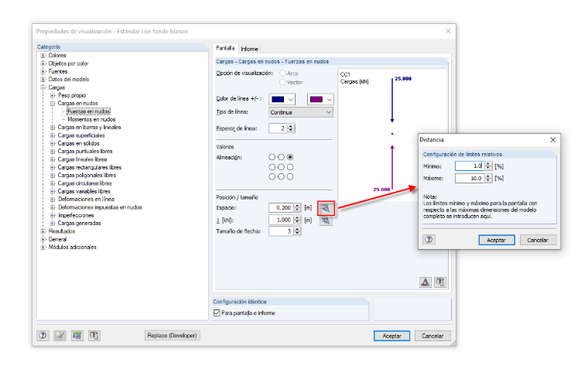This screenshot has width=588, height=369.
Task: Select the Arco display option
Action: click(x=282, y=73)
